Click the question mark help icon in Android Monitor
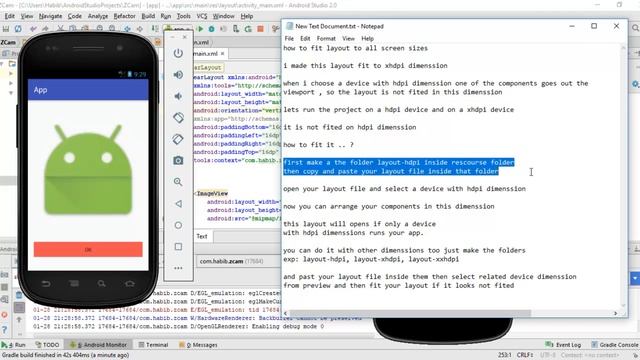The image size is (640, 360). click(x=4, y=329)
